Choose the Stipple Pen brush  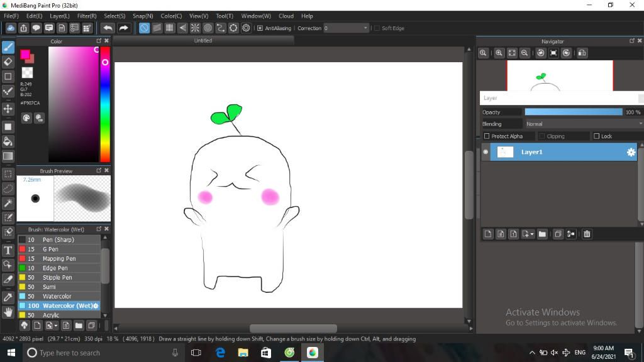click(x=59, y=277)
